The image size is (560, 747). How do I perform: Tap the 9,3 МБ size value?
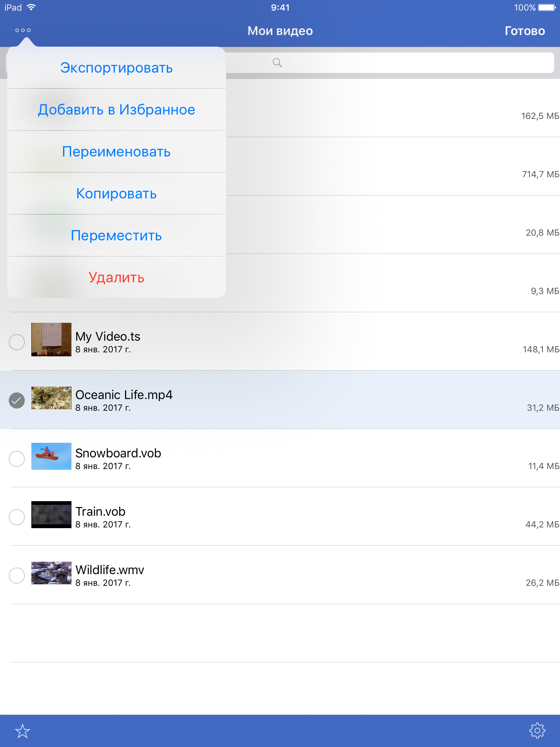coord(545,291)
